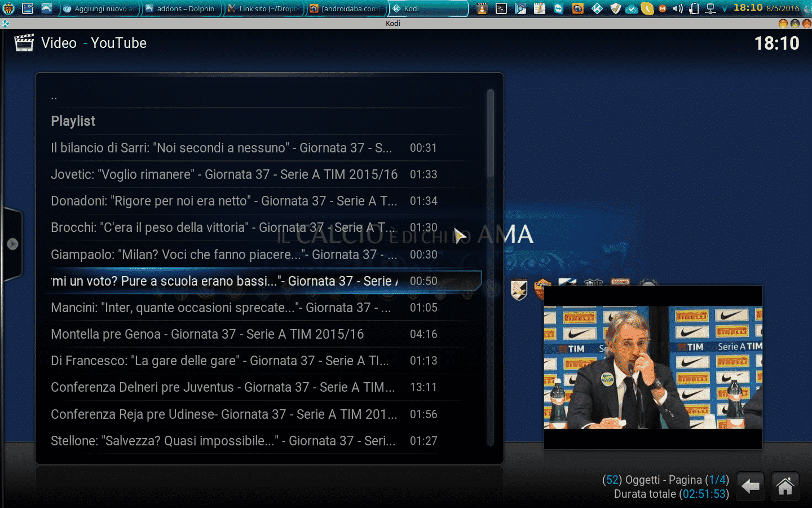Screen dimensions: 812x508
Task: Play 'Conferenza Reja pre Udinese' video
Action: [265, 414]
